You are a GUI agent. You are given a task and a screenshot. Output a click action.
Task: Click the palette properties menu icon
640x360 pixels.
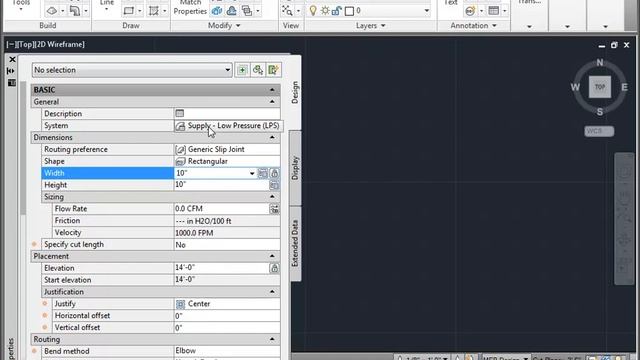[x=11, y=83]
